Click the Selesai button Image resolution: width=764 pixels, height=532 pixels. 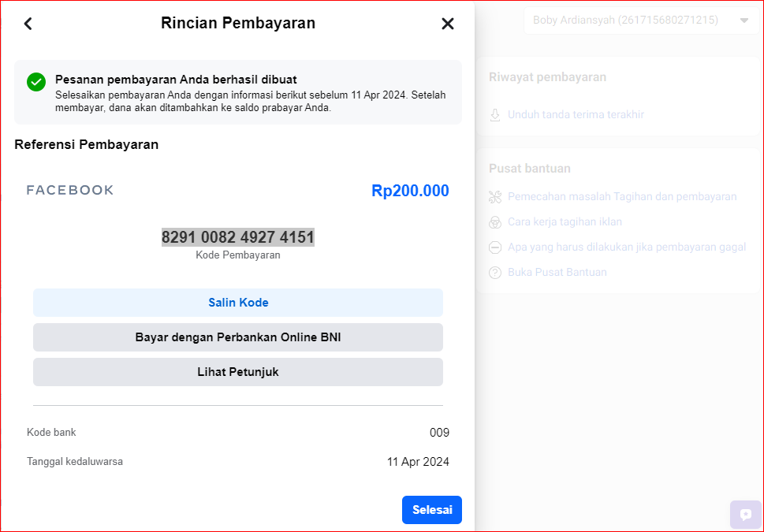(432, 510)
